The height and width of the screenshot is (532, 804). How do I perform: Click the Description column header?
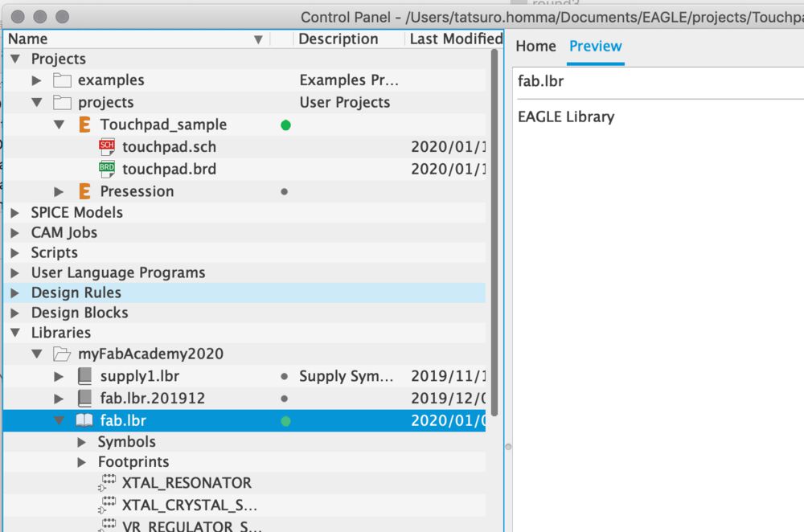coord(349,39)
